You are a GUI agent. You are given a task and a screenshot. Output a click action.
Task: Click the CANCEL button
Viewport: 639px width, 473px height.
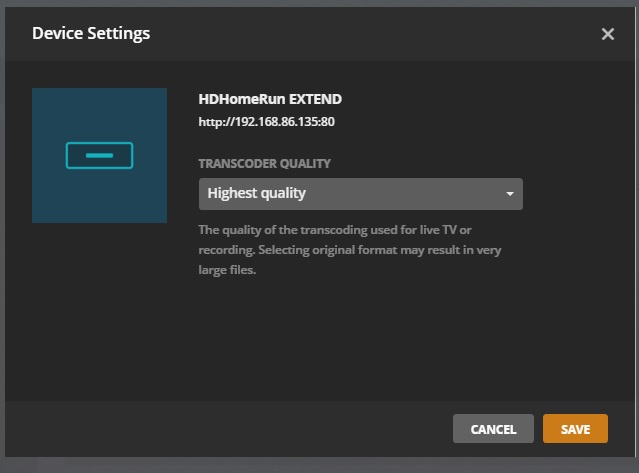(493, 429)
